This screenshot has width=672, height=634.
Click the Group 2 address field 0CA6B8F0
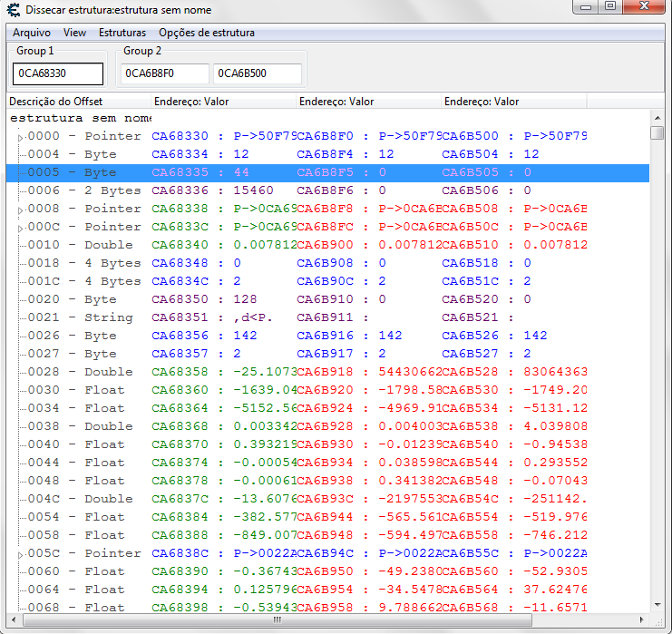165,73
